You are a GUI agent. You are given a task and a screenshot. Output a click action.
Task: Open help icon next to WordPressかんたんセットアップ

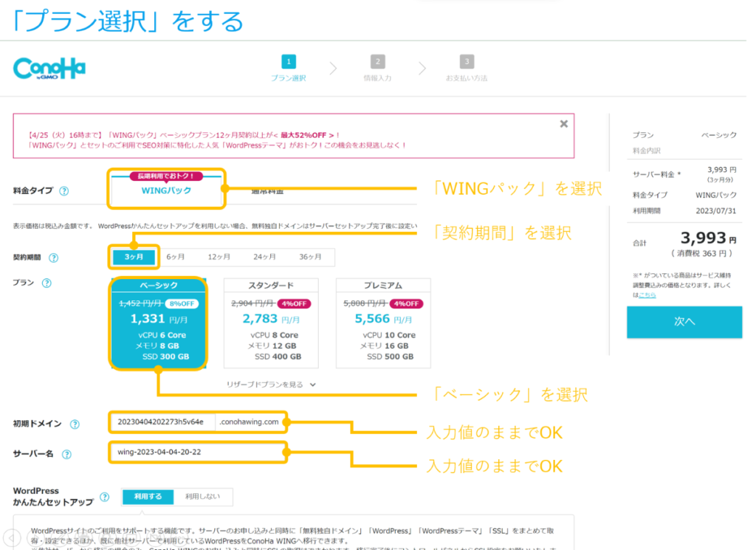click(x=105, y=497)
